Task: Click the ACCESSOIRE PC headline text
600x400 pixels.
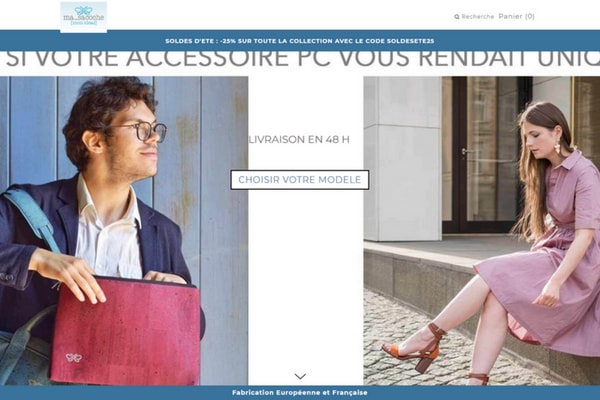Action: pyautogui.click(x=218, y=59)
